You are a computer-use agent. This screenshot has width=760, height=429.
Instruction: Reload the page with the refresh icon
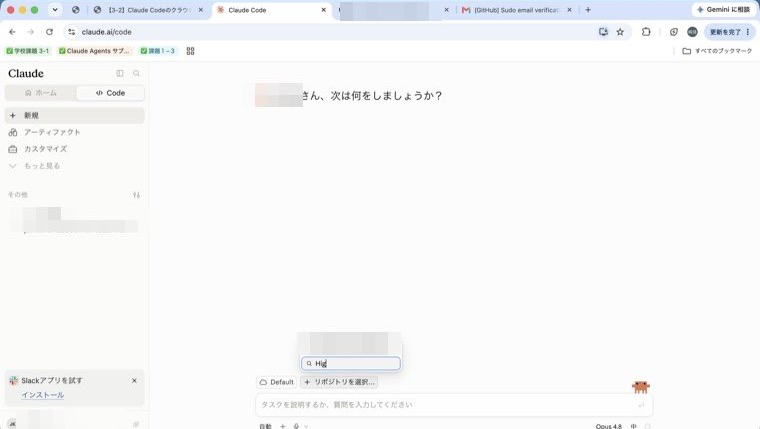click(x=49, y=32)
